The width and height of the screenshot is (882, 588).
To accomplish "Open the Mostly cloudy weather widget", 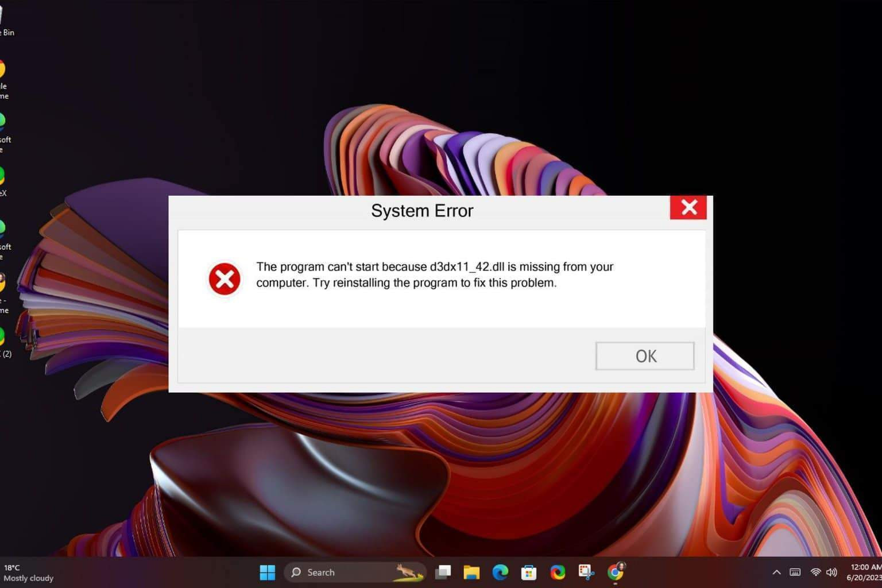I will tap(29, 572).
